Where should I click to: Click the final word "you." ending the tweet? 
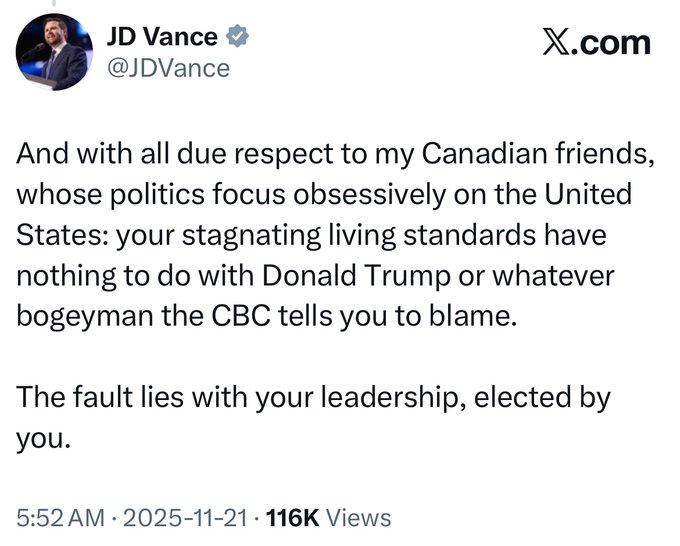click(x=40, y=436)
